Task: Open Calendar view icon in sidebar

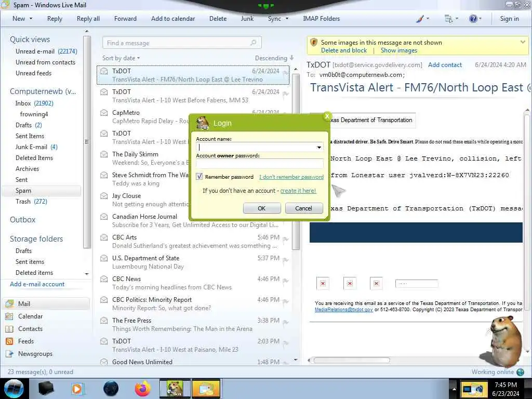Action: click(9, 316)
